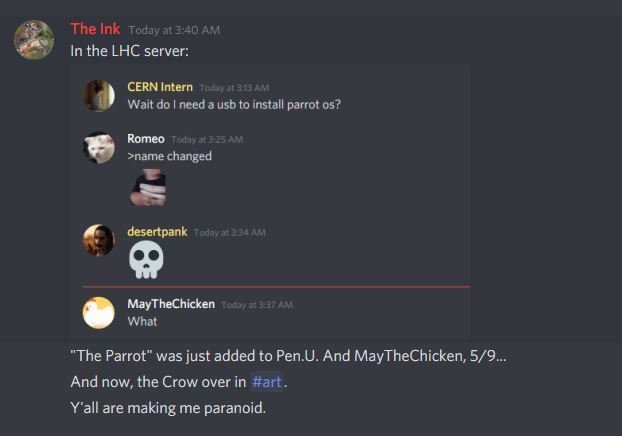
Task: Click the 3:13 AM timestamp beside CERN Intern
Action: pos(234,88)
